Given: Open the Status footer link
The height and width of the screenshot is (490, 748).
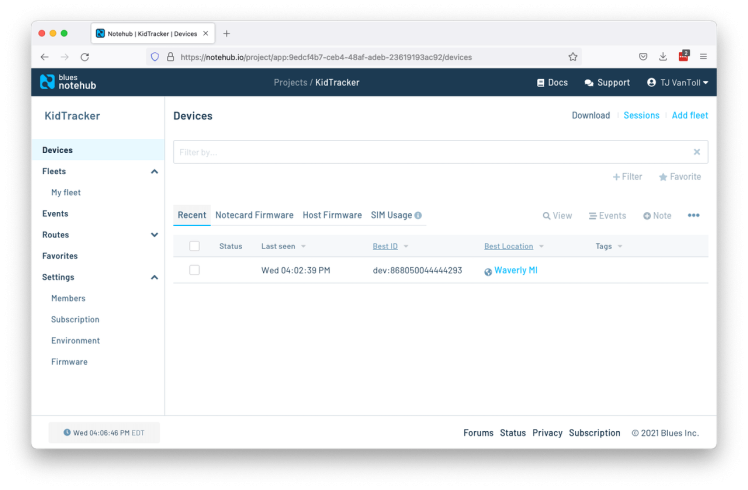Looking at the screenshot, I should pyautogui.click(x=512, y=433).
